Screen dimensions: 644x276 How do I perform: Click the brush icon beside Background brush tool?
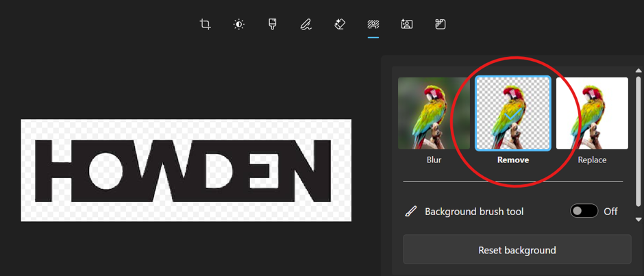[410, 212]
